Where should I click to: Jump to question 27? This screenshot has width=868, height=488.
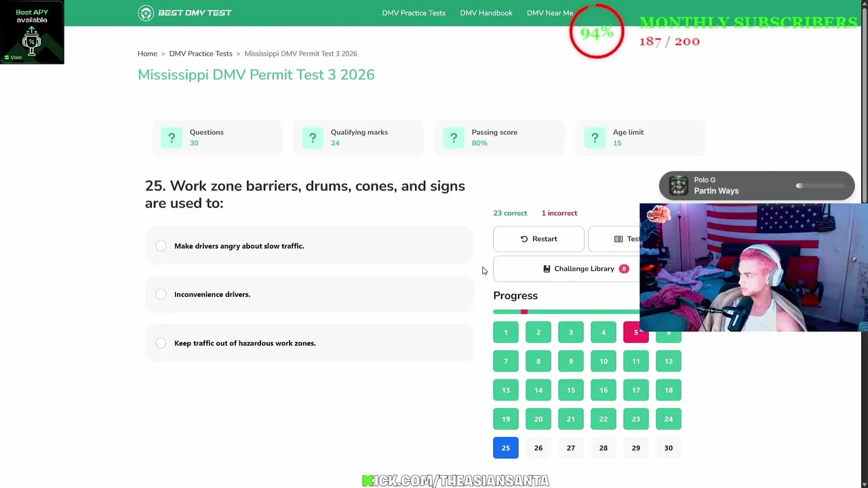571,448
